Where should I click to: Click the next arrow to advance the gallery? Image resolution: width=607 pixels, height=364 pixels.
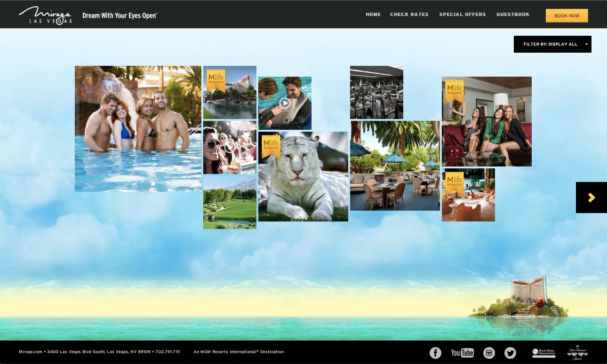[591, 198]
